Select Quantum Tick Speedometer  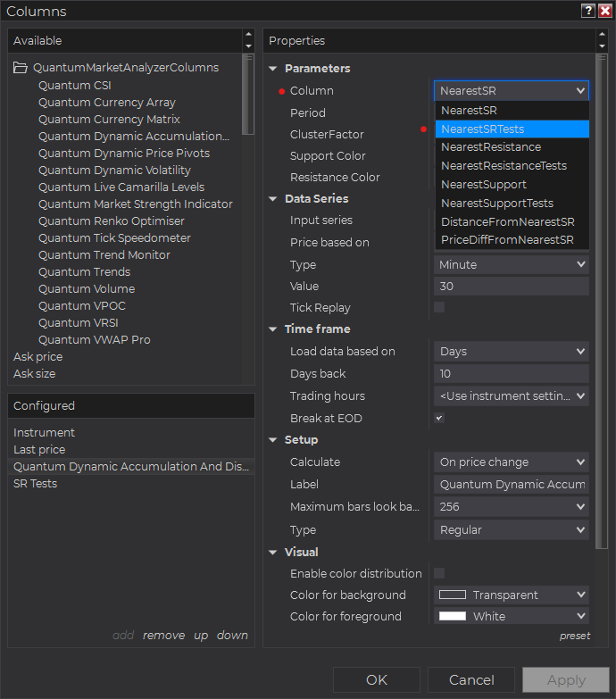[x=114, y=238]
